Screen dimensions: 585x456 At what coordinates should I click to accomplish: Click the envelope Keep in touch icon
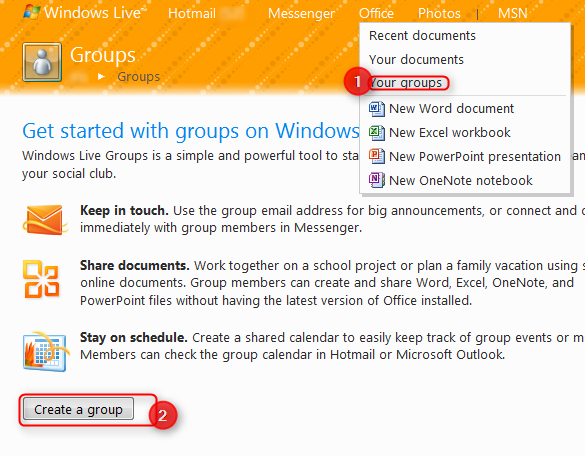click(x=45, y=220)
